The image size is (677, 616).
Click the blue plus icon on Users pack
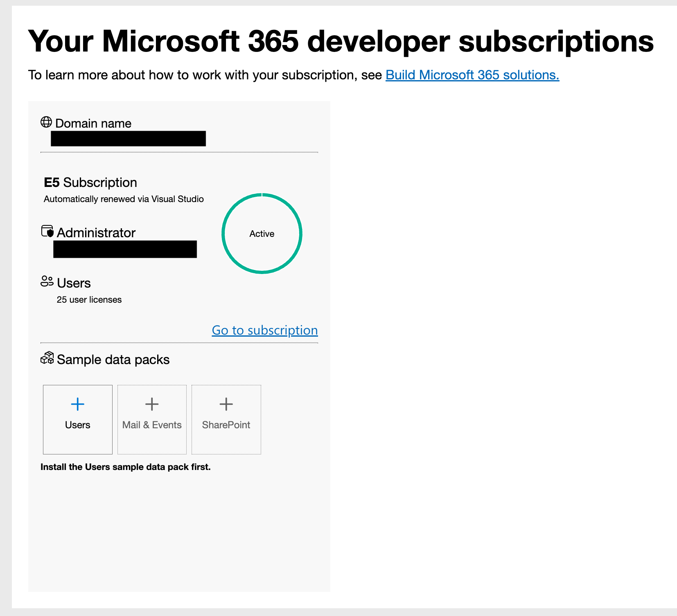click(x=77, y=404)
